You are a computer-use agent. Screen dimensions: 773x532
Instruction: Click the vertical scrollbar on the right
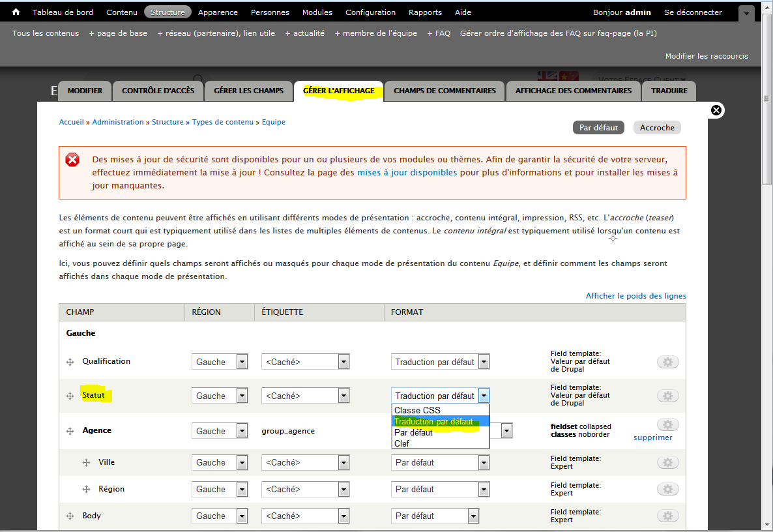click(767, 261)
